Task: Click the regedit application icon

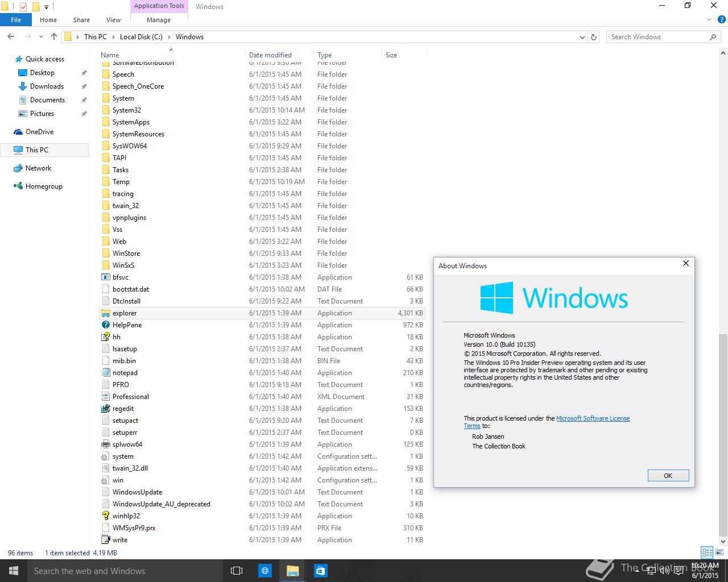Action: click(105, 409)
